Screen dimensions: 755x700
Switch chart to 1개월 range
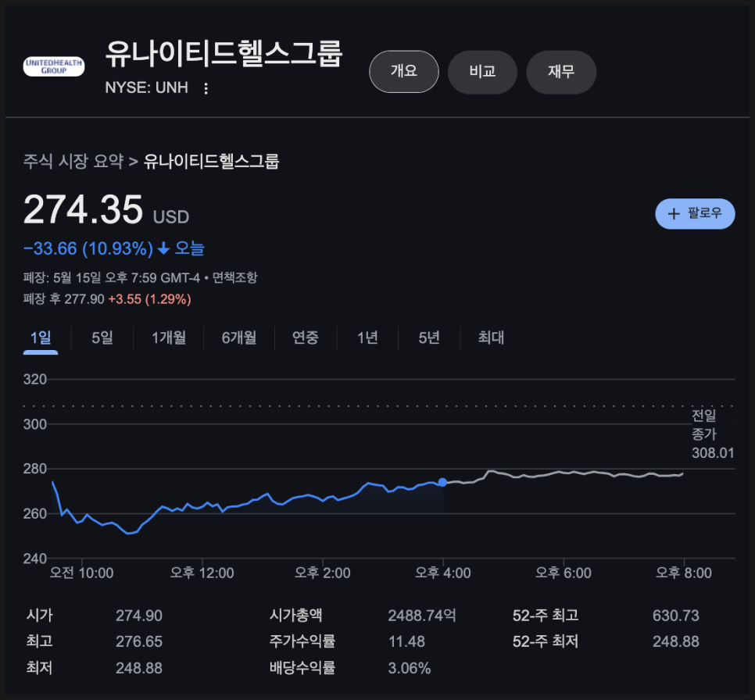[169, 337]
